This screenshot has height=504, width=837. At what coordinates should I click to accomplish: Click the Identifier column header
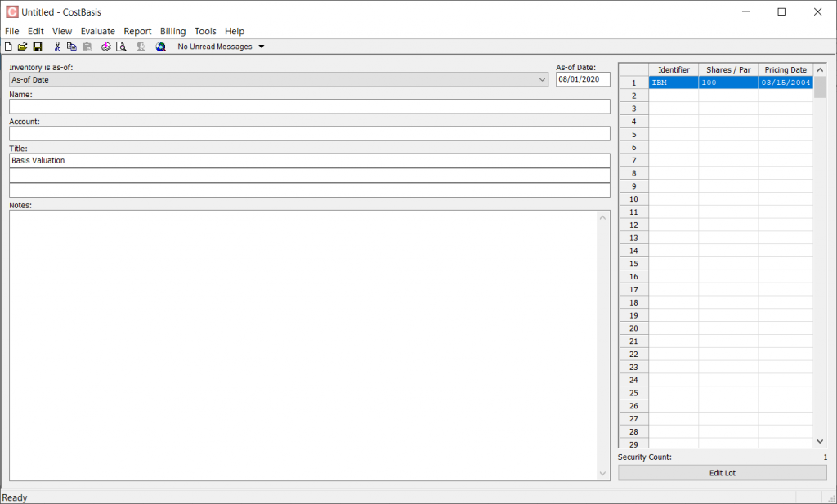674,70
